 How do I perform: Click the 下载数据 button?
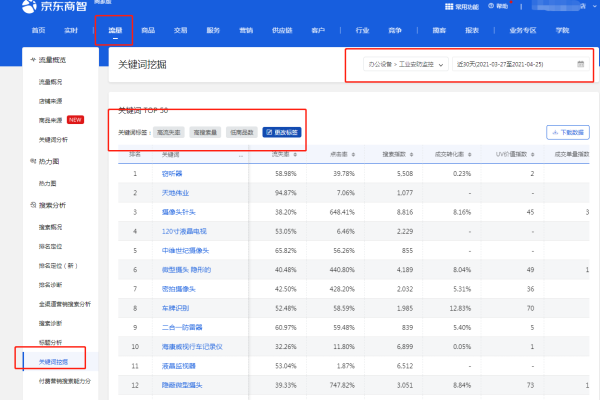coord(568,132)
